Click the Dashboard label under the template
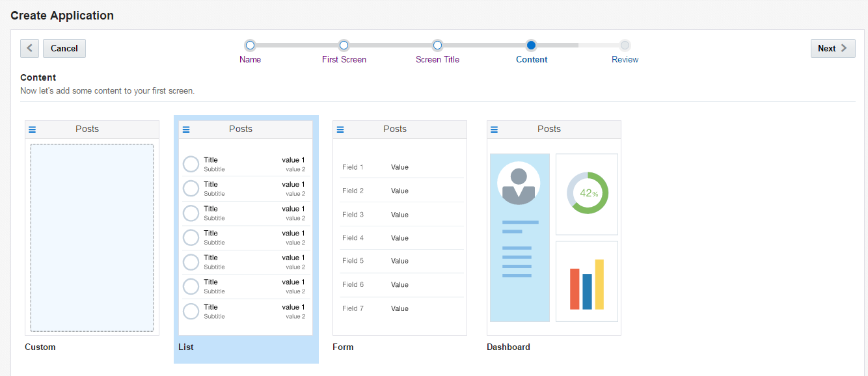Image resolution: width=868 pixels, height=376 pixels. 508,347
